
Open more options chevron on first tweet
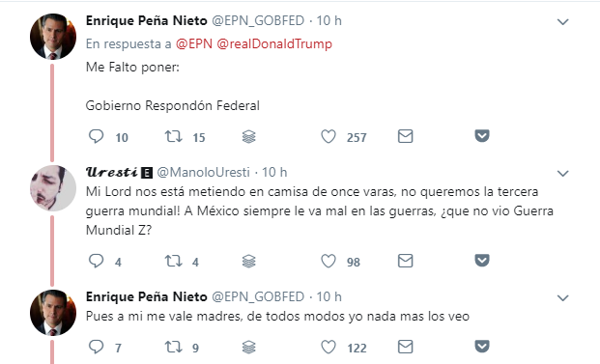(562, 22)
